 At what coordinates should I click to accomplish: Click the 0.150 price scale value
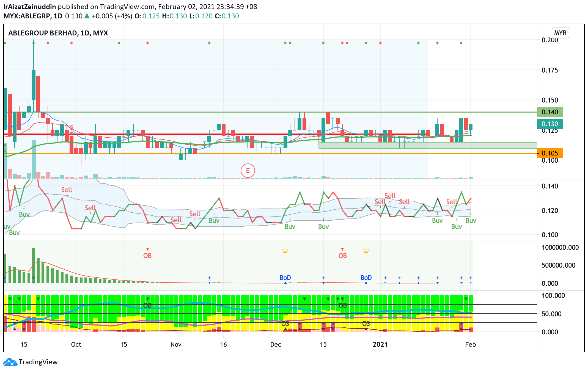550,100
